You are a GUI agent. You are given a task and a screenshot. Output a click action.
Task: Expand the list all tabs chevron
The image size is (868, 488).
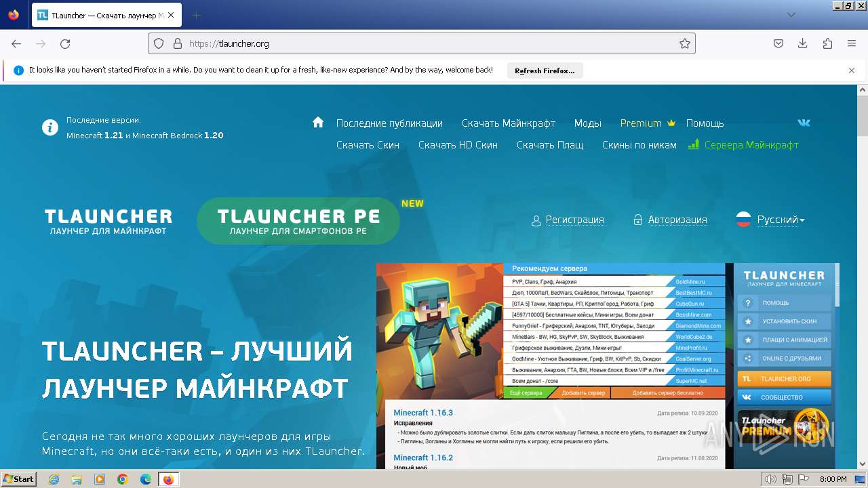[x=791, y=15]
